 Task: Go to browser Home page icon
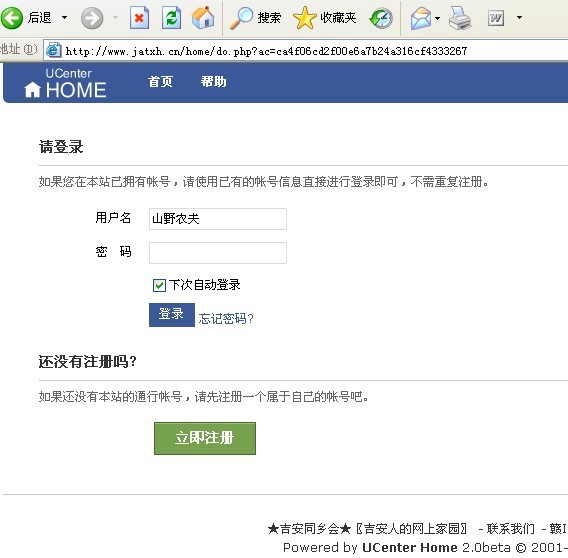tap(203, 17)
